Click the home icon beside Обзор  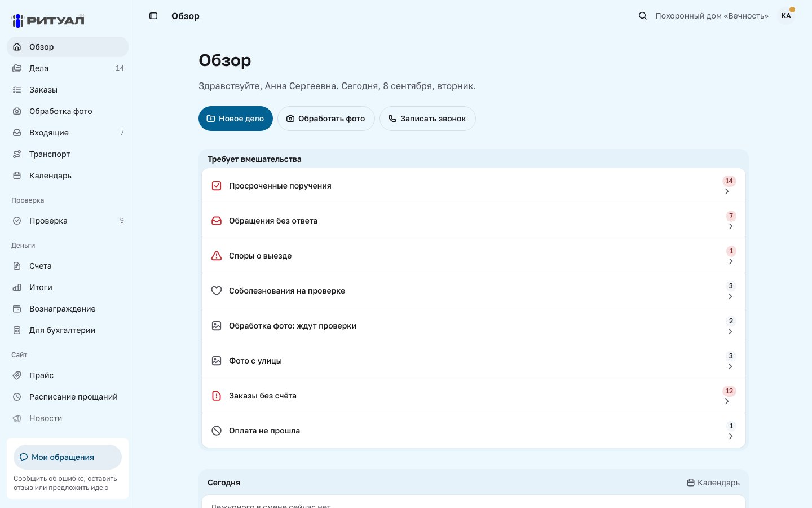tap(17, 47)
